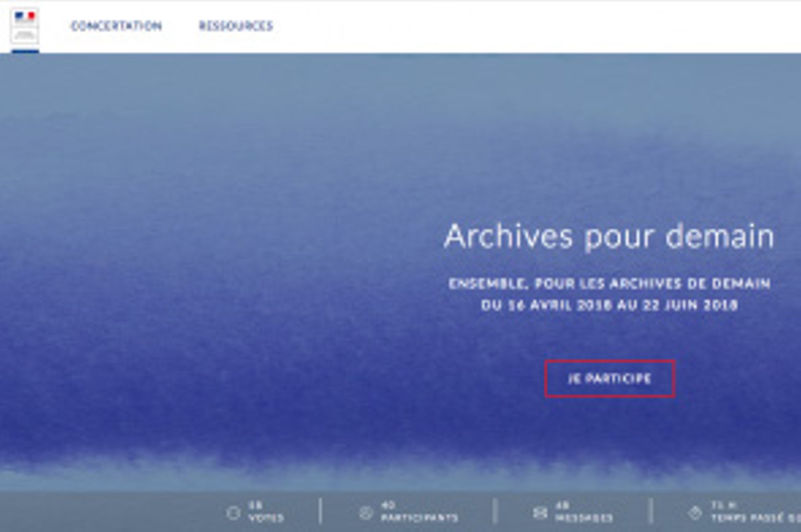Click the blue active tab indicator under the logo
This screenshot has height=532, width=801.
[x=25, y=50]
